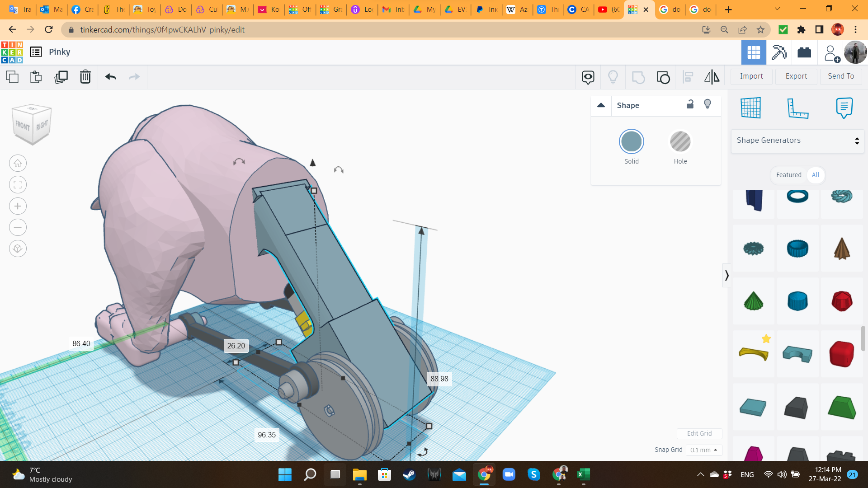Toggle the shape lock editing icon
The image size is (868, 488).
click(x=690, y=104)
